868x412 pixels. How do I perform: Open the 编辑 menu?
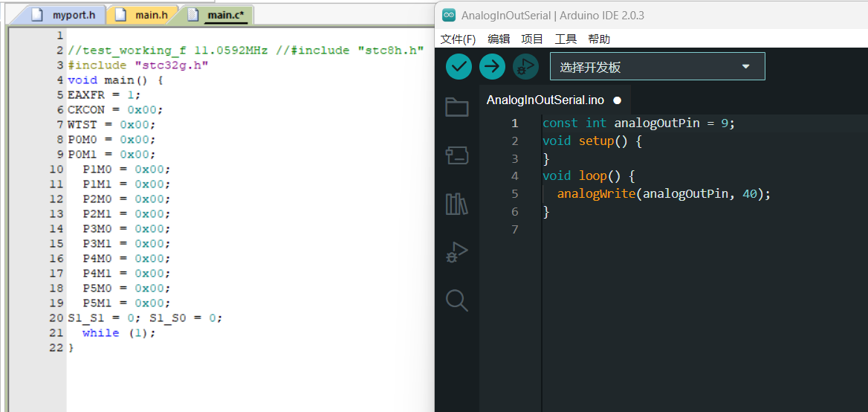[499, 39]
